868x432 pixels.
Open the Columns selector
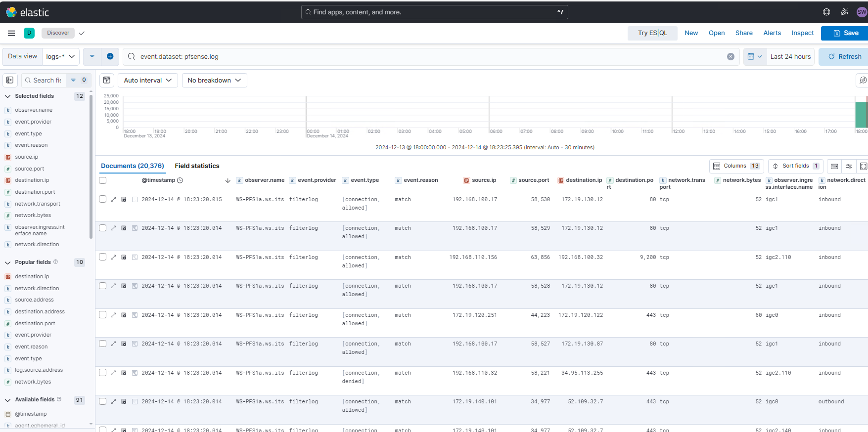click(x=737, y=166)
